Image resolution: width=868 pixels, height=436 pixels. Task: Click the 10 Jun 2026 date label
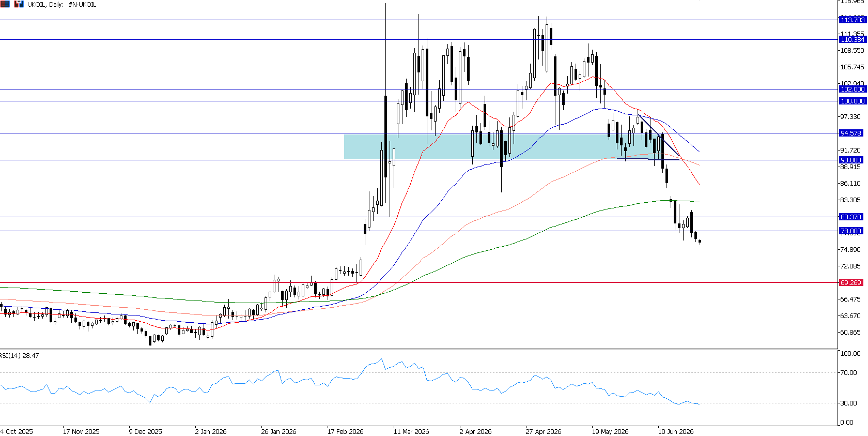click(x=675, y=431)
